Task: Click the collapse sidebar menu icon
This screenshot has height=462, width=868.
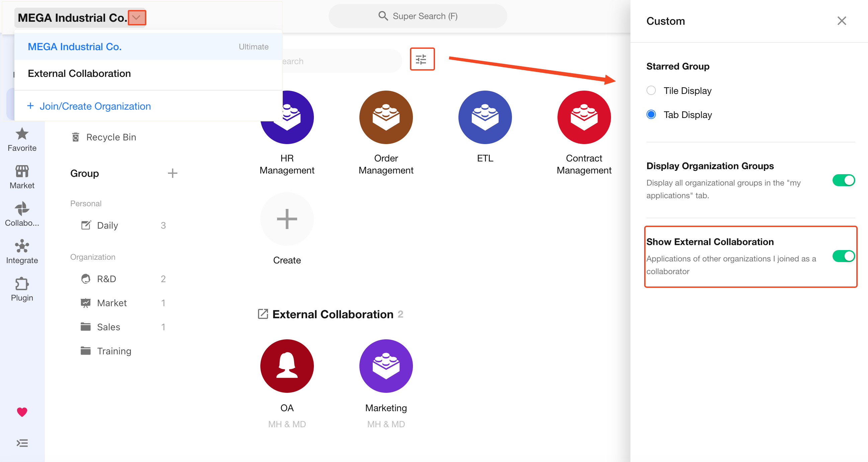Action: coord(22,443)
